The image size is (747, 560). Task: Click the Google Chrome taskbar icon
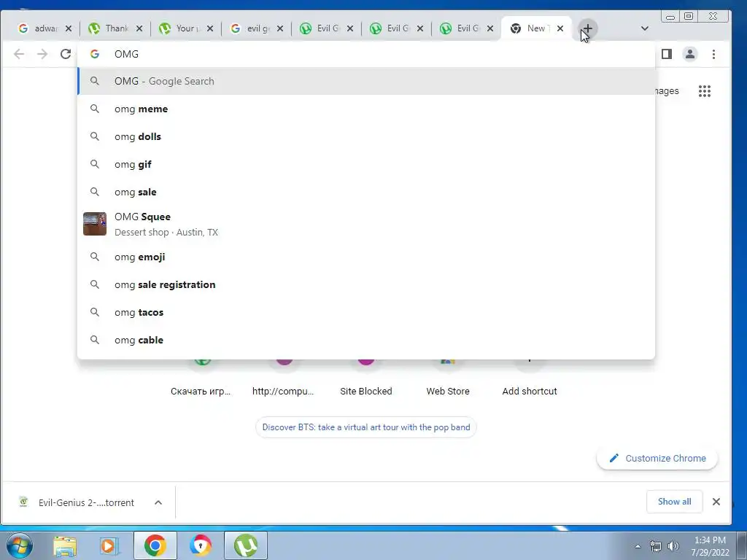tap(155, 545)
